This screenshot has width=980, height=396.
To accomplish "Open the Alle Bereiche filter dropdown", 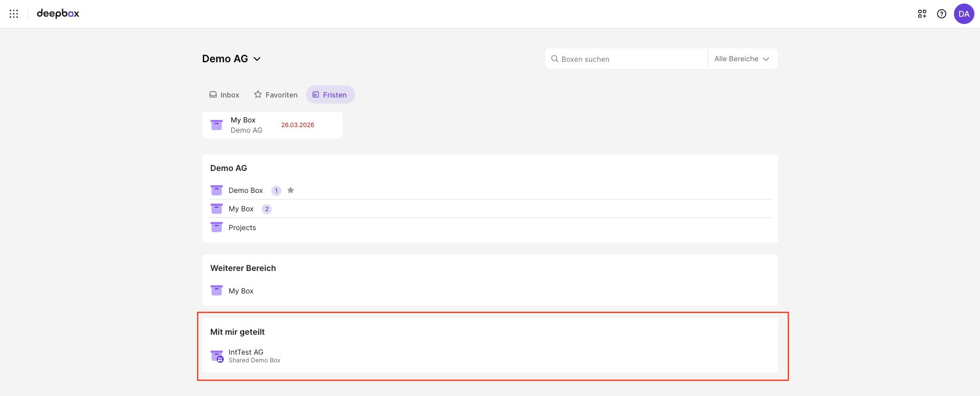I will (x=741, y=59).
